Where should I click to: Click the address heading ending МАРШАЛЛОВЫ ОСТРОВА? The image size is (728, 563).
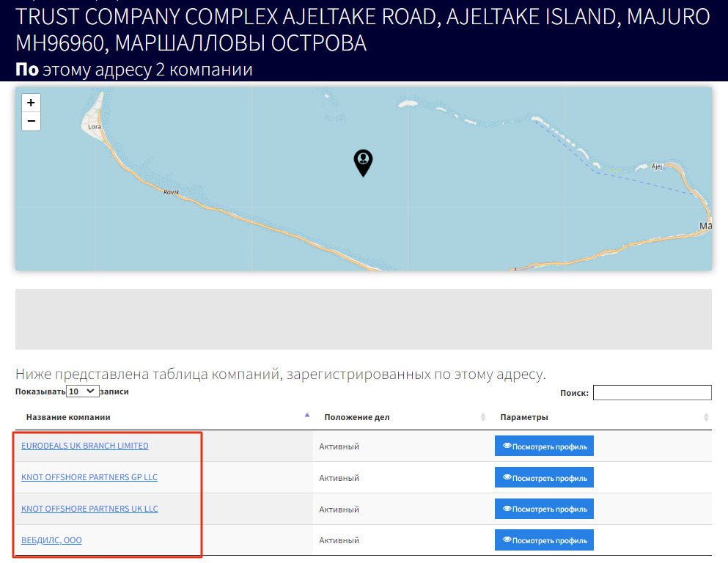coord(363,30)
